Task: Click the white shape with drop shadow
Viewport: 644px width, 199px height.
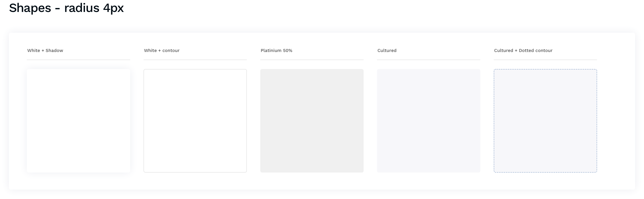Action: [78, 121]
